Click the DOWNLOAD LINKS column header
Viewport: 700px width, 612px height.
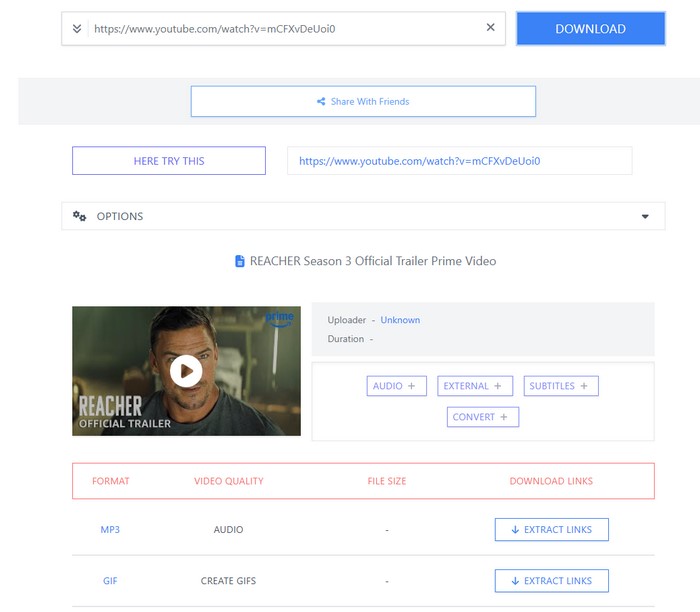551,481
